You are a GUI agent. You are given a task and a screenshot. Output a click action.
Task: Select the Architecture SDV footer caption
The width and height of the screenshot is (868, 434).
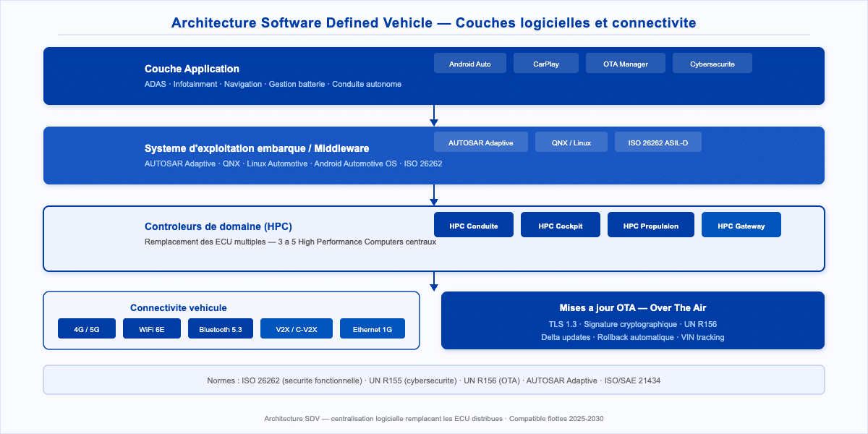pyautogui.click(x=434, y=419)
